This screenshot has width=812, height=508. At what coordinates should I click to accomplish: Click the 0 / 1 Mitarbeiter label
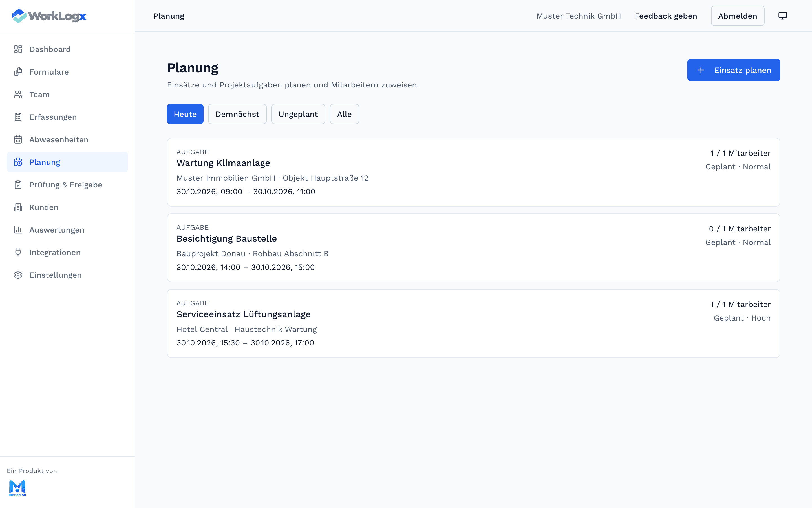[740, 229]
